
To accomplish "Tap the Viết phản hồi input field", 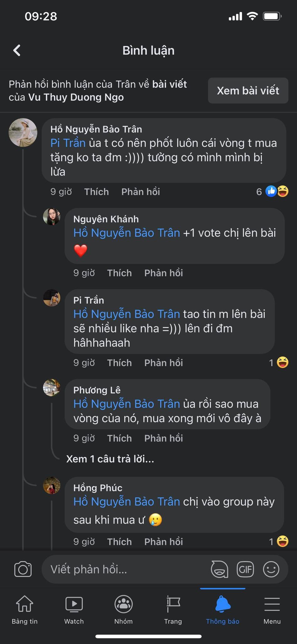I will click(x=126, y=569).
